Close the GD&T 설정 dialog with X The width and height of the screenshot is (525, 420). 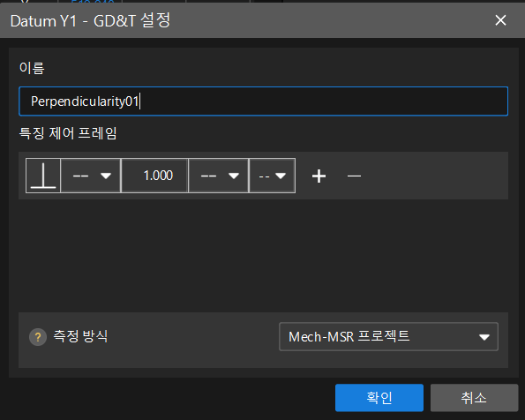[500, 20]
